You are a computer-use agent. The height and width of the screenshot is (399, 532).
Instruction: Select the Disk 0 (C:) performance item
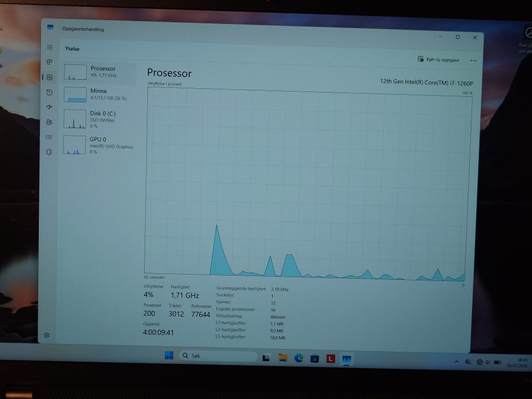pyautogui.click(x=99, y=119)
